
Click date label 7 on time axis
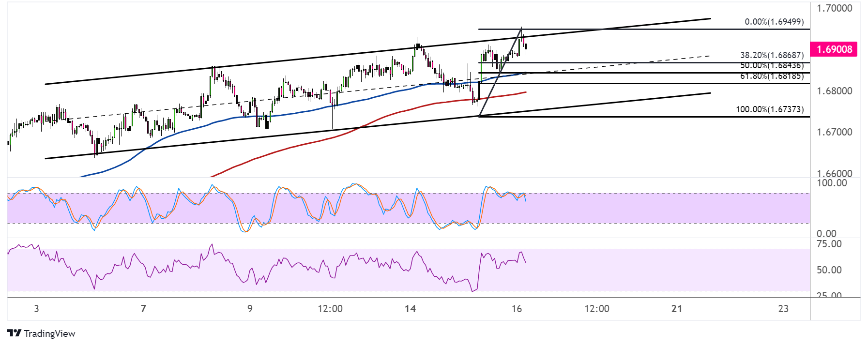143,309
